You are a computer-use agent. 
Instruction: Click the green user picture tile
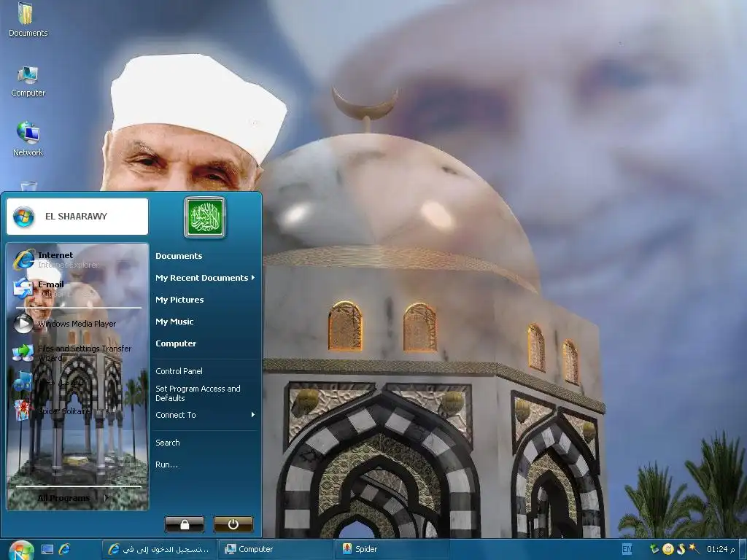coord(204,217)
